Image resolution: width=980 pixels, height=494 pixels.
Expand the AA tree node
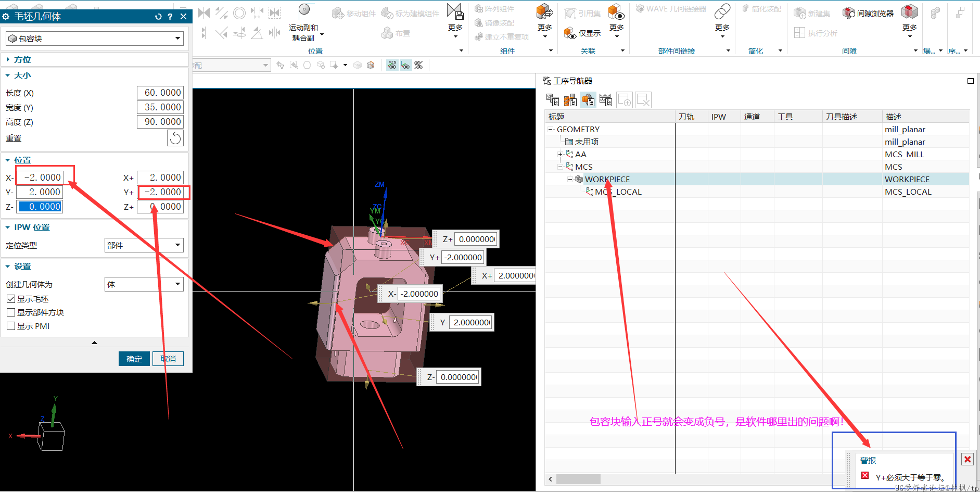[560, 155]
